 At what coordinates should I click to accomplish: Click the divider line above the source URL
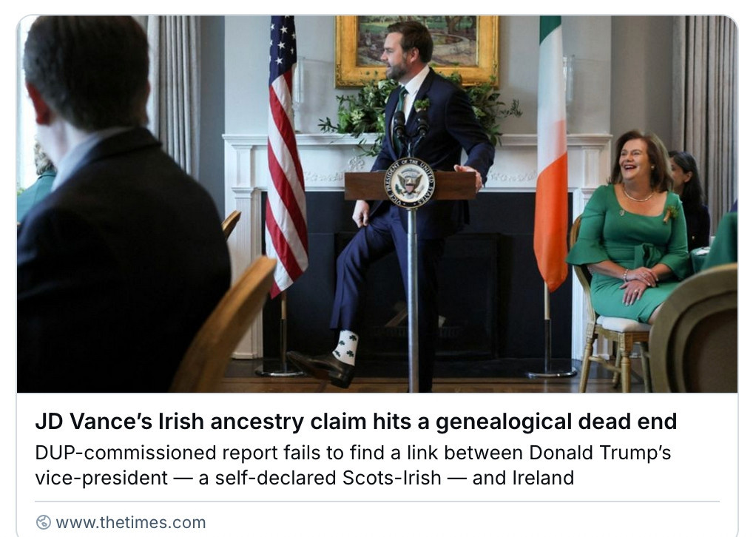377,501
